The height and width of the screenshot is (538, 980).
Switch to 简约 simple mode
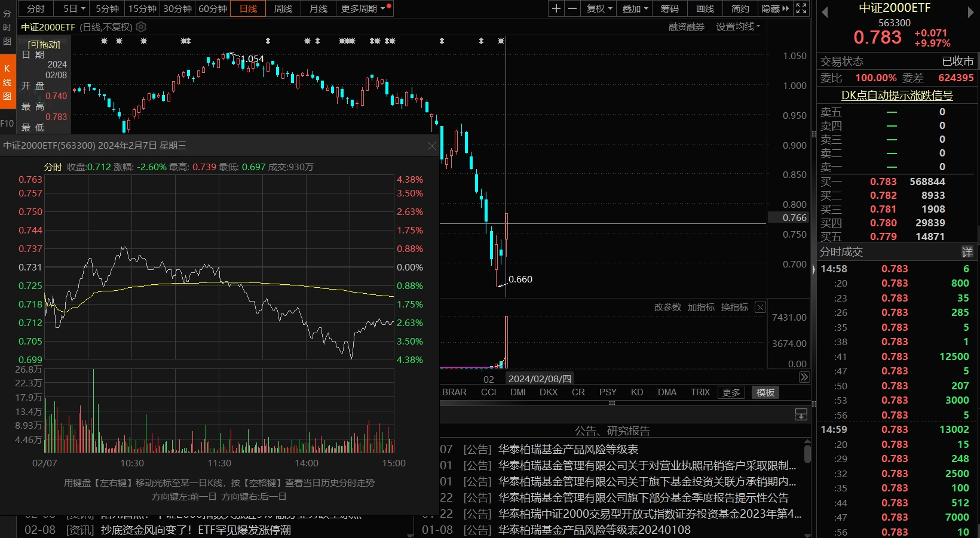tap(740, 8)
